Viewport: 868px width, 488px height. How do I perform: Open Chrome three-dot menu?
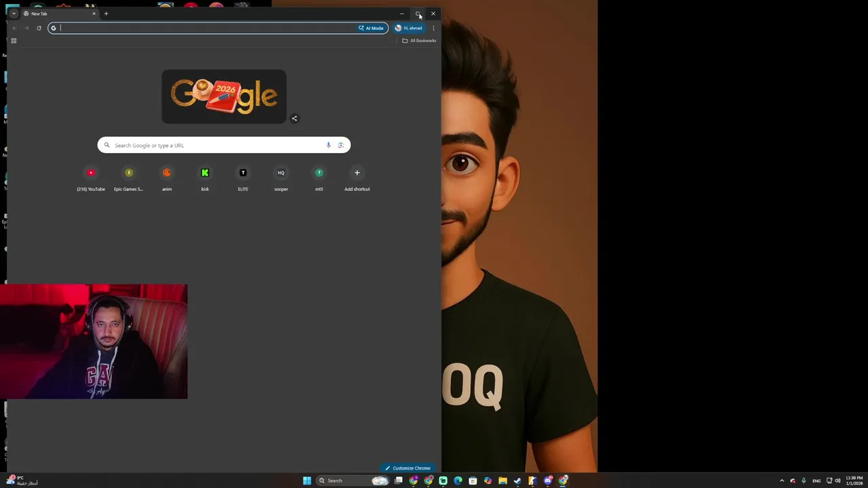433,28
